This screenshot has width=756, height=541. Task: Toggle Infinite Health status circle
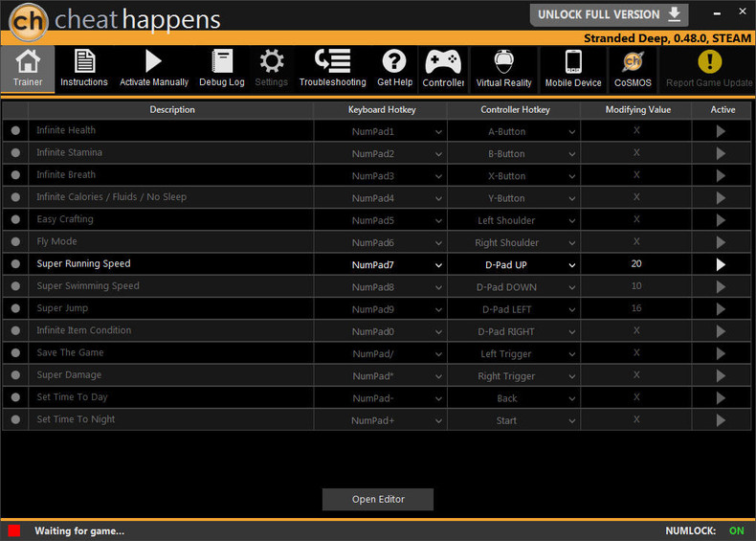pyautogui.click(x=15, y=130)
